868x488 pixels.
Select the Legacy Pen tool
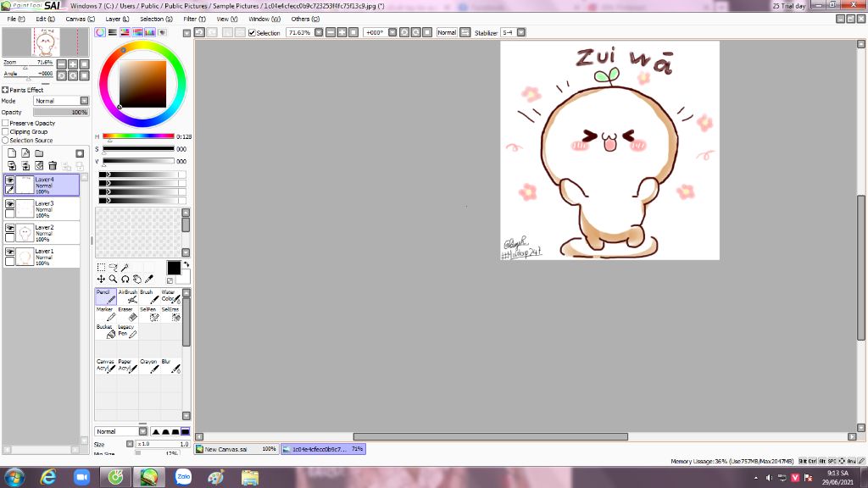[x=127, y=331]
